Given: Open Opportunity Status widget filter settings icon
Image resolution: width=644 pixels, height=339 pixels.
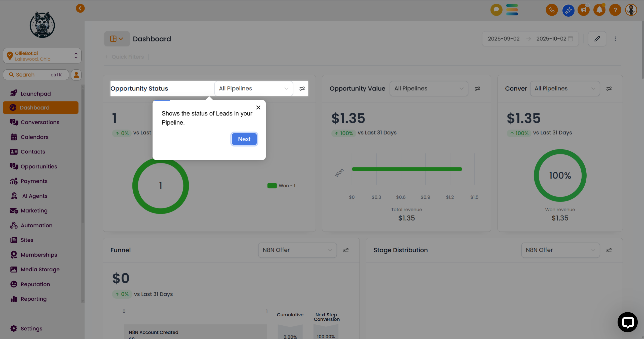Looking at the screenshot, I should point(302,89).
